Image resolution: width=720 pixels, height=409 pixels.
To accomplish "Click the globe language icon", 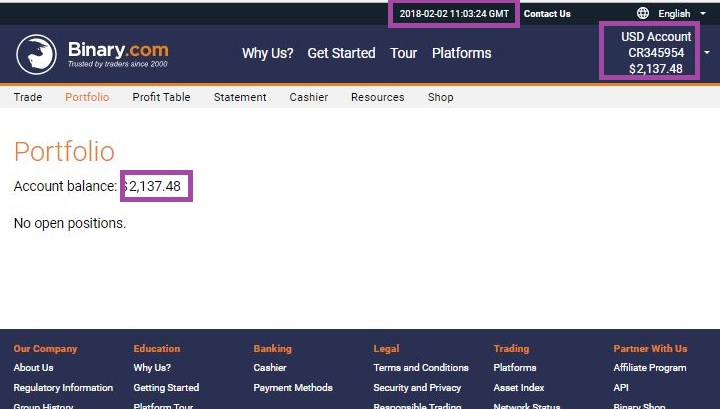I will [643, 13].
